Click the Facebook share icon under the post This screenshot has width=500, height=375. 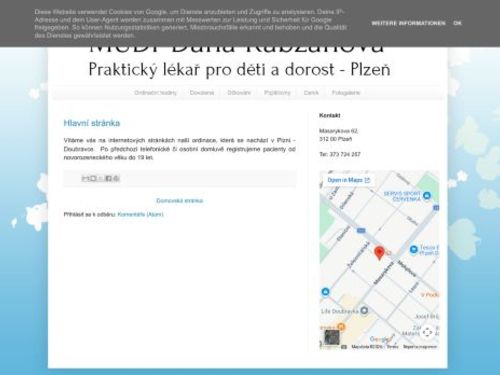pos(108,178)
